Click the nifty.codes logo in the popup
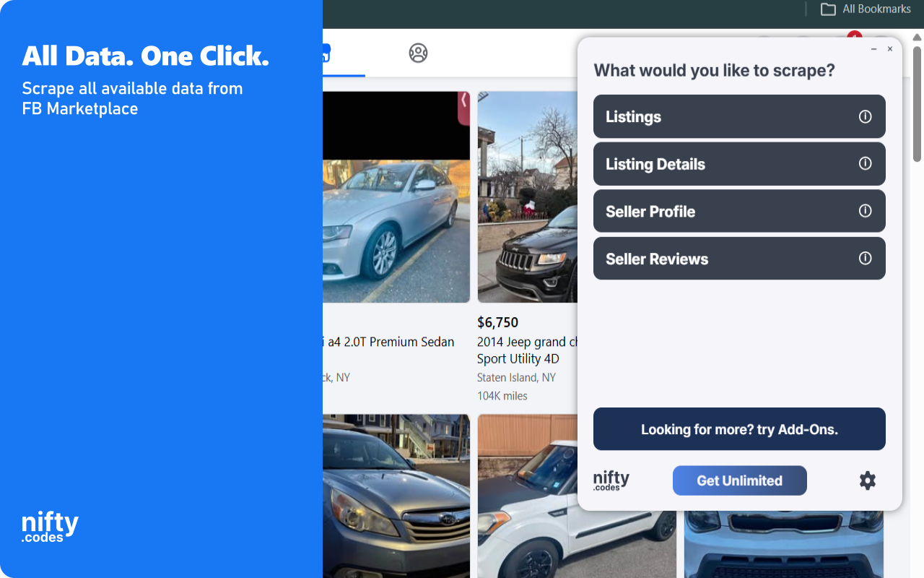924x578 pixels. tap(611, 480)
